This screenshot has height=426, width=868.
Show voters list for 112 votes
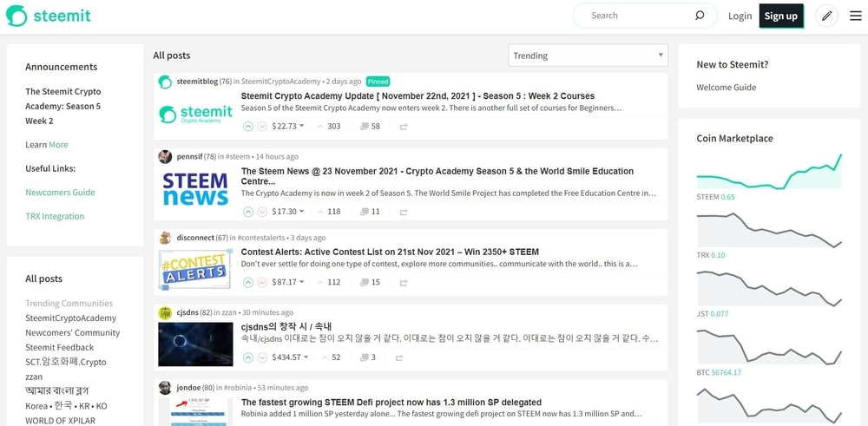pos(329,282)
